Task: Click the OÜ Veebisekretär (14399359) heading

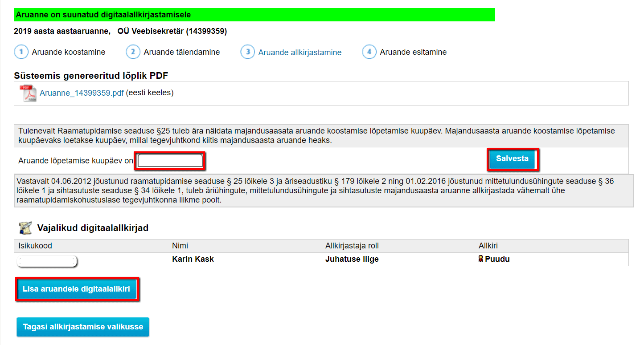Action: pyautogui.click(x=172, y=31)
